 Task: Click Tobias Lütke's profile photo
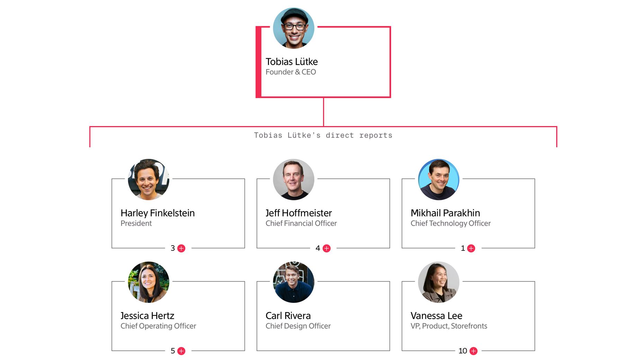tap(293, 28)
